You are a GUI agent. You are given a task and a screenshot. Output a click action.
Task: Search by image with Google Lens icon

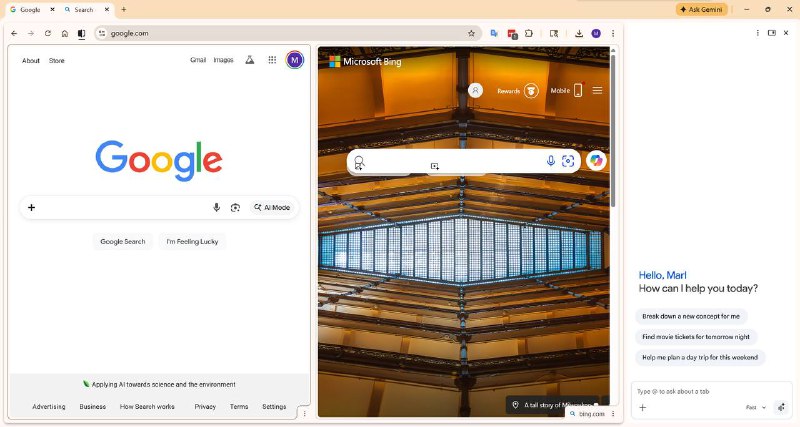[x=235, y=208]
